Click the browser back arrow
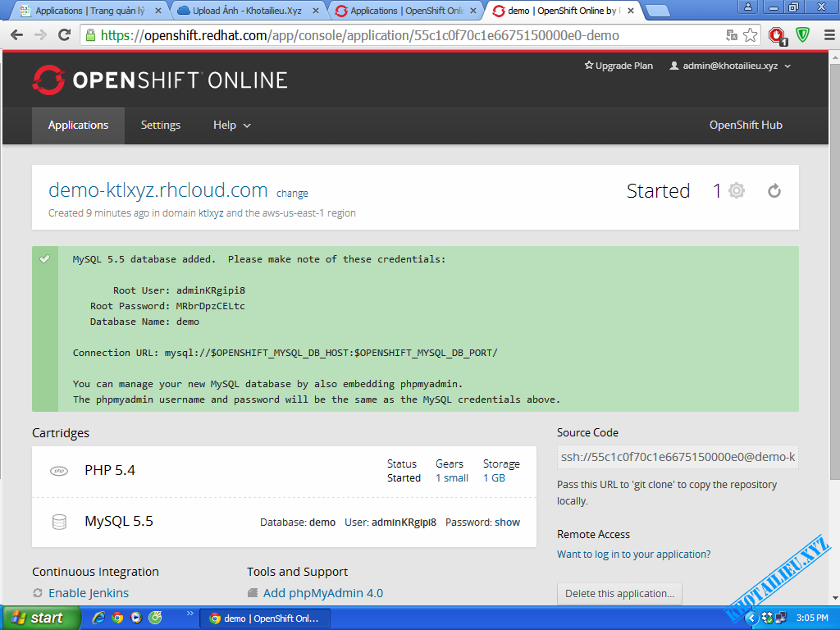The width and height of the screenshot is (840, 630). [16, 35]
